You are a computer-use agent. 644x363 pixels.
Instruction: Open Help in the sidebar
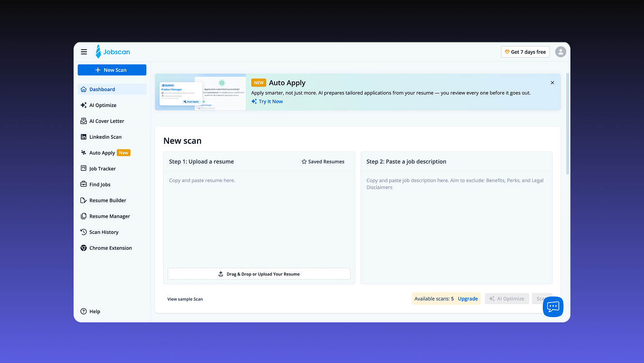[x=91, y=311]
